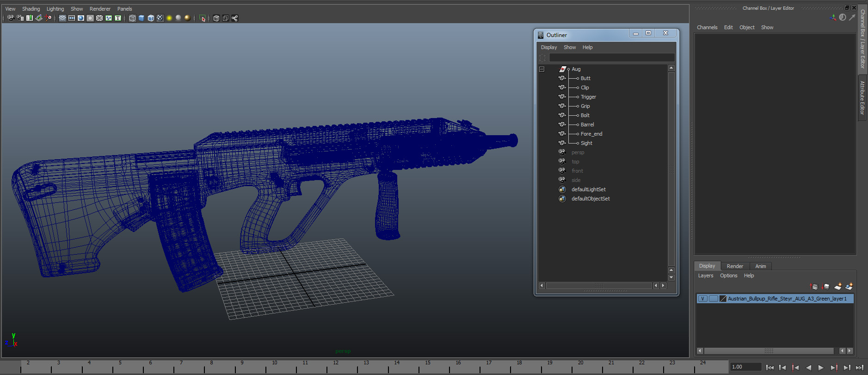Viewport: 868px width, 375px height.
Task: Step forward one key button
Action: 834,368
